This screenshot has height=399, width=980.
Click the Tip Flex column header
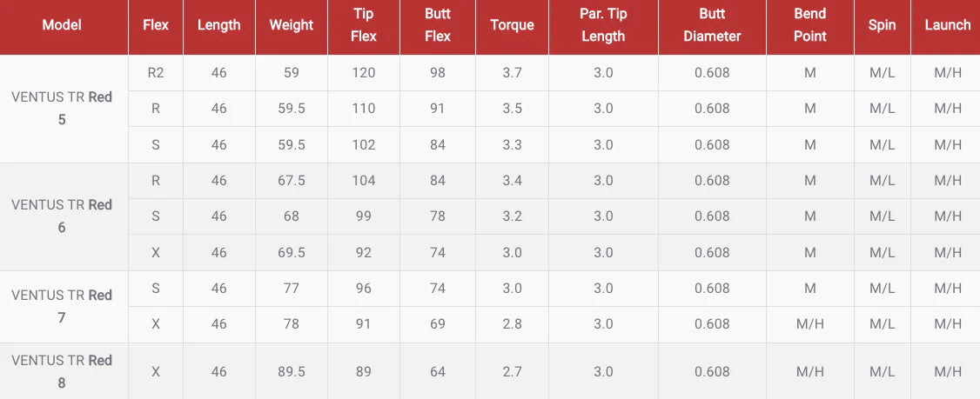coord(364,25)
